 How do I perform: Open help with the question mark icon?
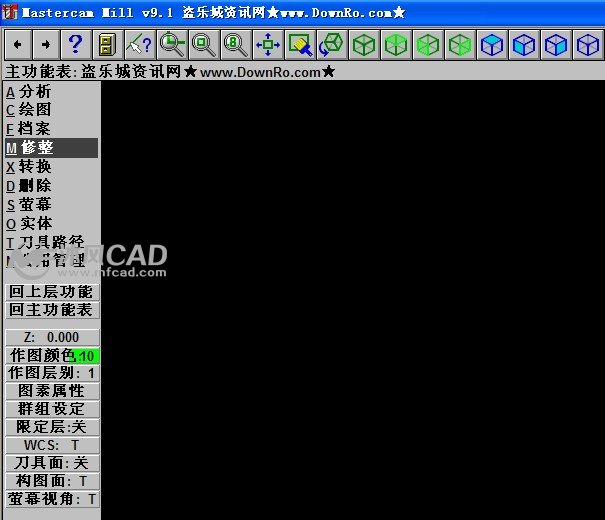(75, 45)
